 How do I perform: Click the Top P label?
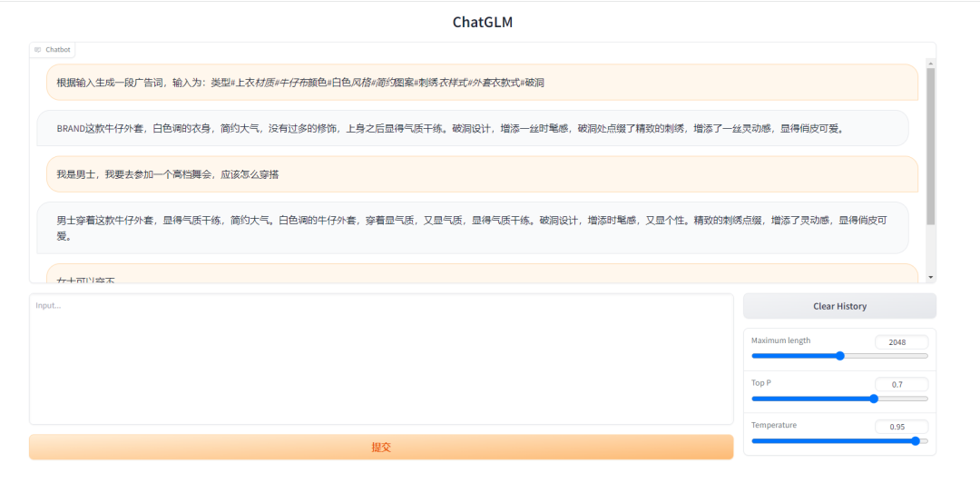click(x=760, y=382)
